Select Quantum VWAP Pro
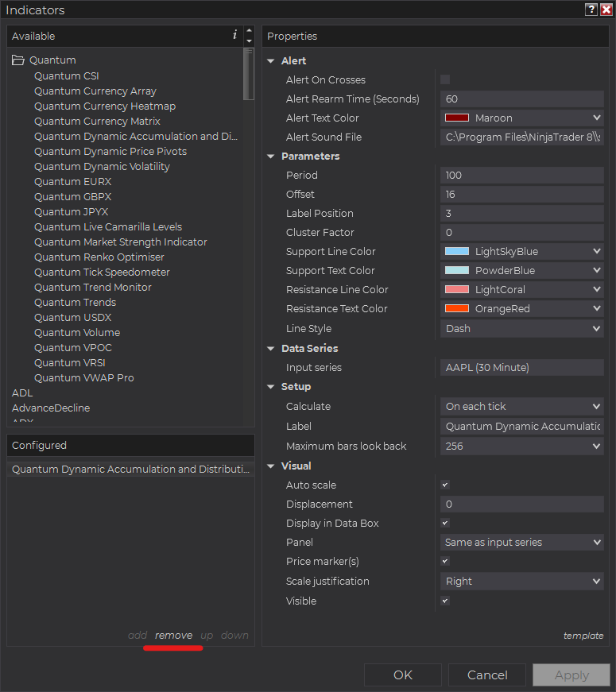616x692 pixels. coord(84,377)
